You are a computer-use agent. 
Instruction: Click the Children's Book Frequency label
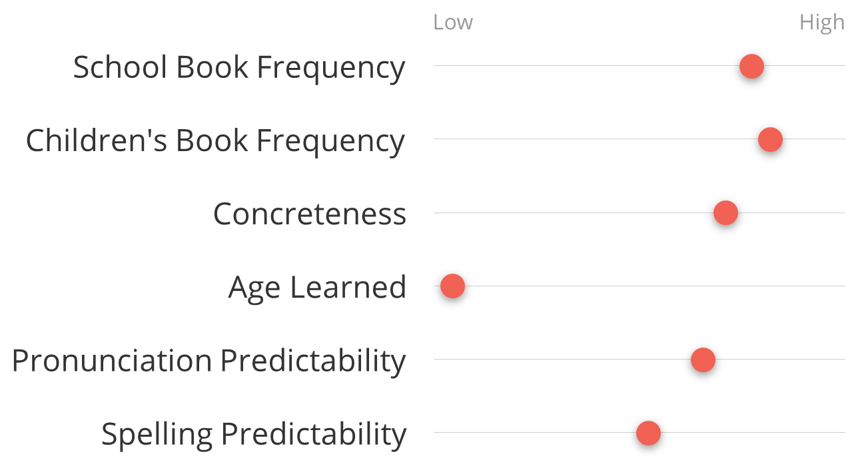point(215,140)
